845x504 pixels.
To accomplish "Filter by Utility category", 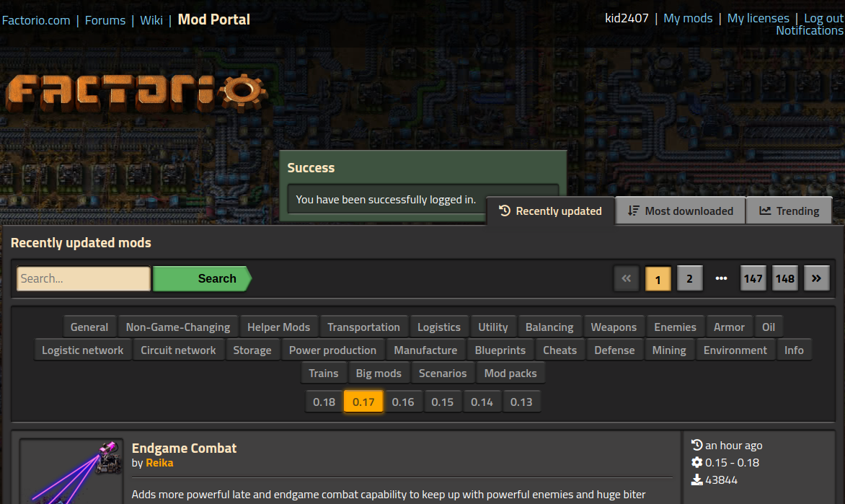I will [493, 327].
